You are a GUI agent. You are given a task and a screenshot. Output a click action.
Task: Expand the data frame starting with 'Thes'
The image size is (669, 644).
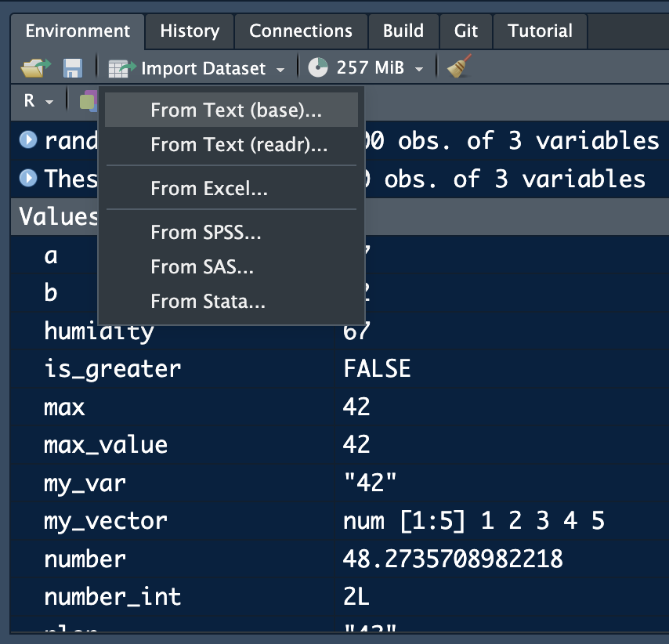[28, 179]
